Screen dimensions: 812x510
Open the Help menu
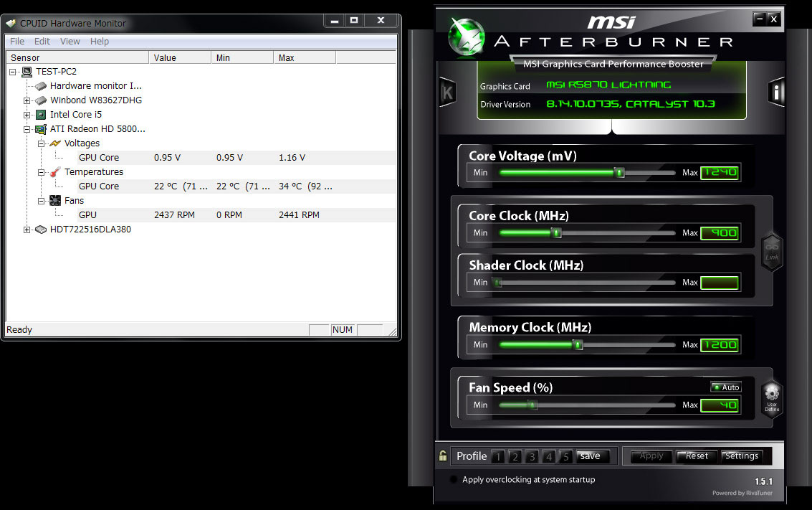100,42
